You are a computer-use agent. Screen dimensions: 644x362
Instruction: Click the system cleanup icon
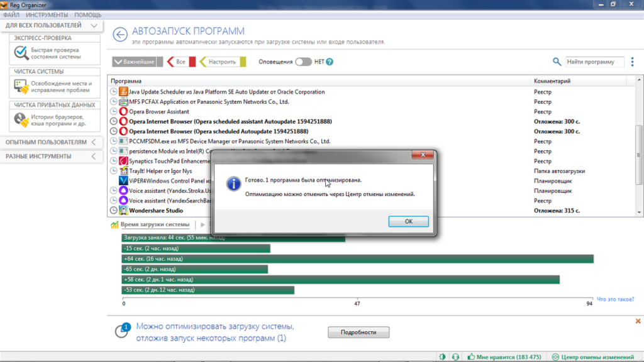click(x=21, y=86)
